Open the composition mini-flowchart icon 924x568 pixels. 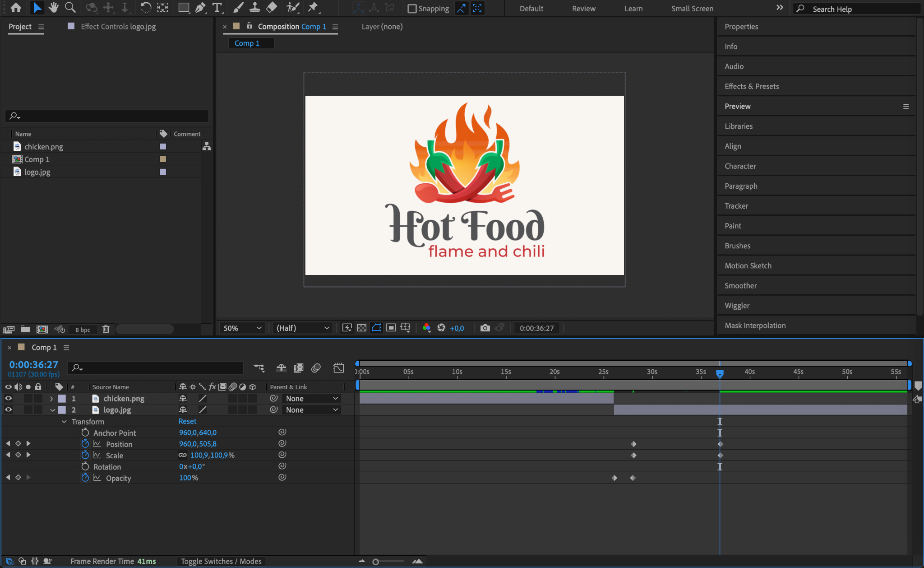coord(259,368)
